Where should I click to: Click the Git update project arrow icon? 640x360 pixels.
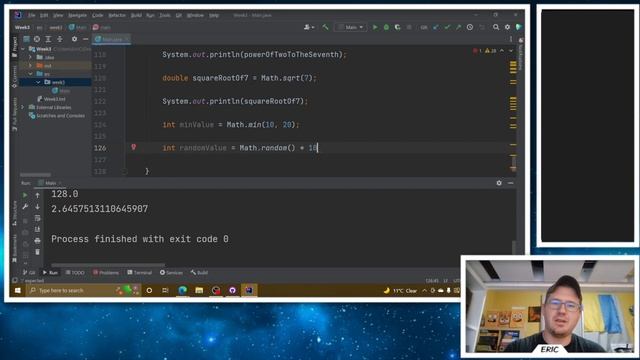pos(436,27)
